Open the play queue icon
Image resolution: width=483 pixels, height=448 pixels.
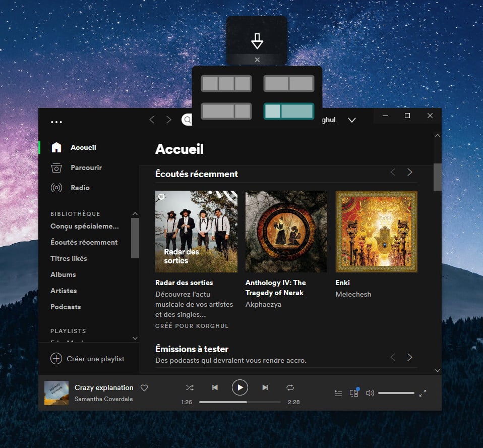pos(338,393)
